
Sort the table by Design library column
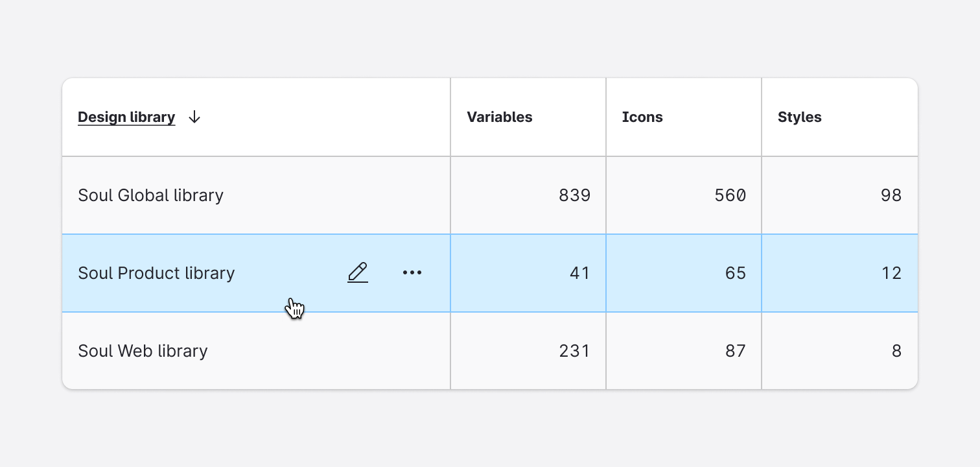126,117
